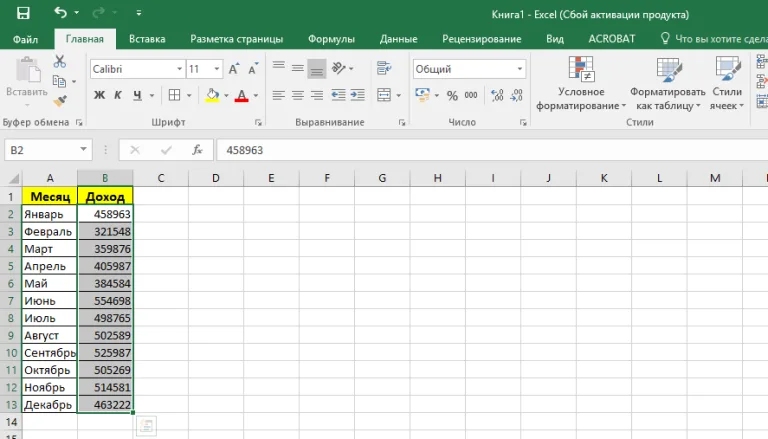Save the workbook with the floppy icon
Image resolution: width=768 pixels, height=439 pixels.
(x=23, y=13)
